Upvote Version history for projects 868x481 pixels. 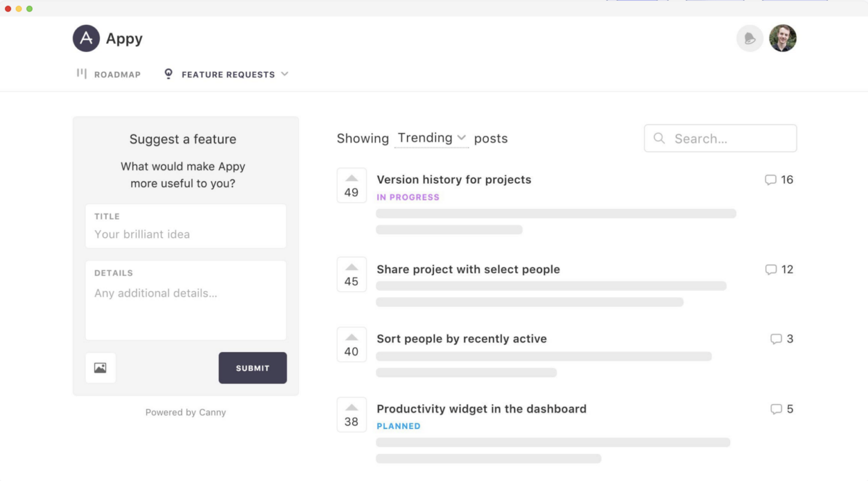point(351,185)
